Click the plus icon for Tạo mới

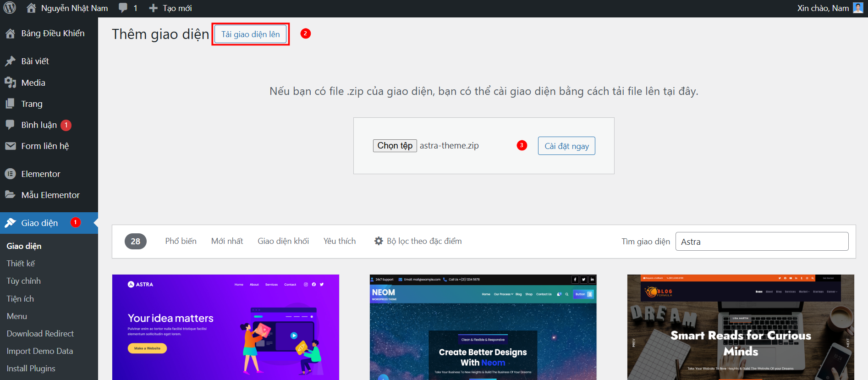click(x=154, y=8)
